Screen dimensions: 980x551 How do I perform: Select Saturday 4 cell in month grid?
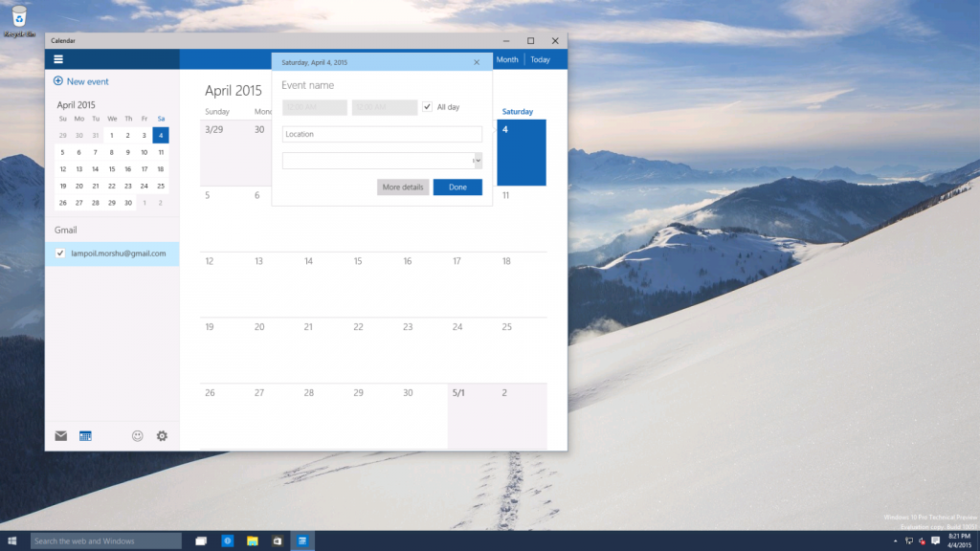(522, 152)
